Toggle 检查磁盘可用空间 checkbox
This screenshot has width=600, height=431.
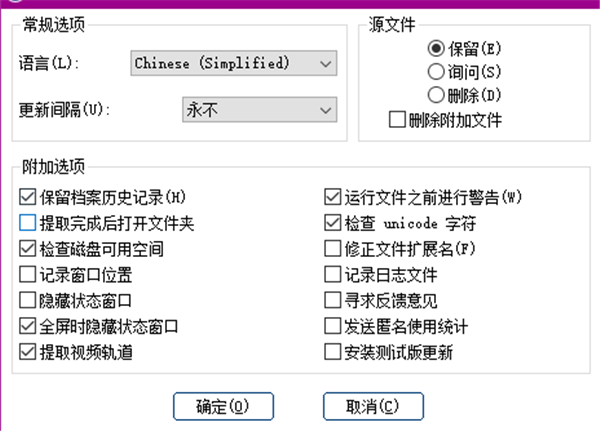pos(27,248)
